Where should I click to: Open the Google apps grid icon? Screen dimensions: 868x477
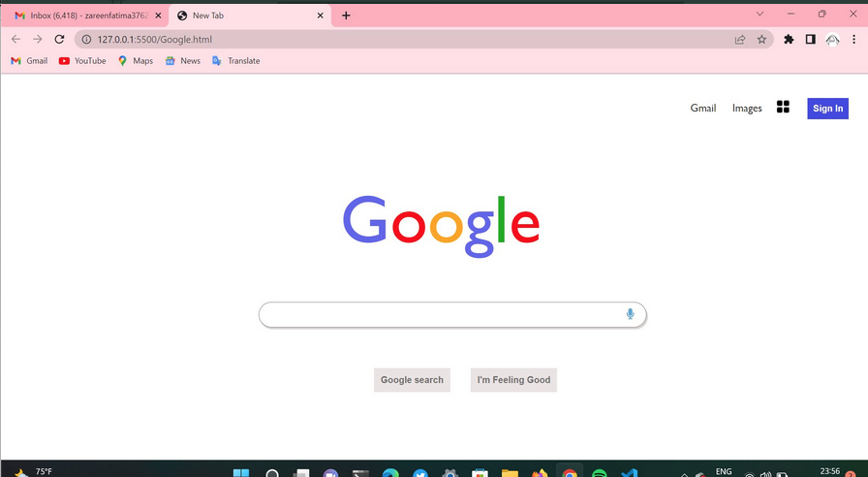pos(783,107)
